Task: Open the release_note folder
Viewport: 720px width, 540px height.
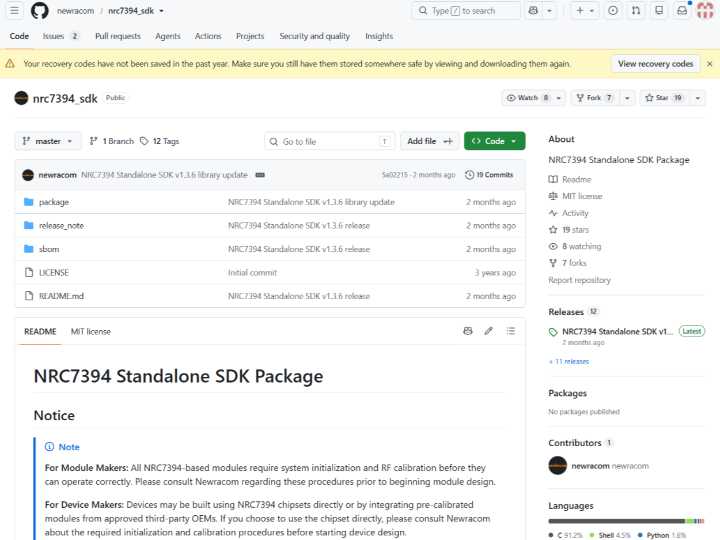Action: pos(61,225)
